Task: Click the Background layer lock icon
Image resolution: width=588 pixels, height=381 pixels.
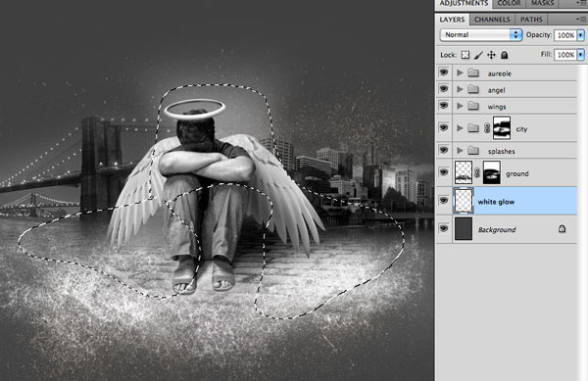Action: 562,228
